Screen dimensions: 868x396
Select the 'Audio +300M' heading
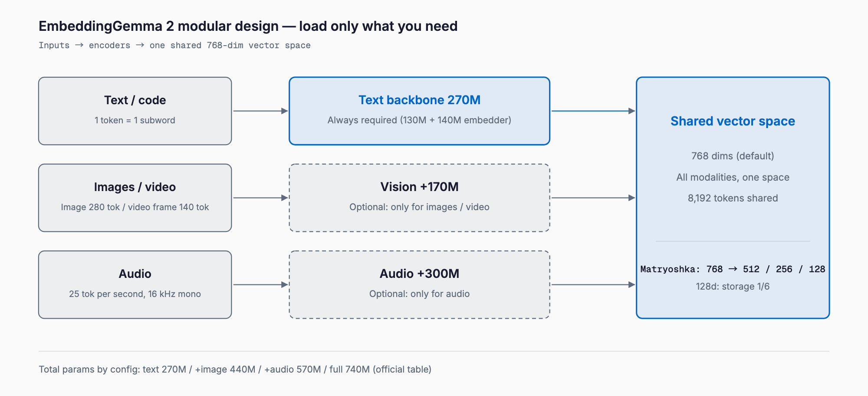[x=419, y=274]
